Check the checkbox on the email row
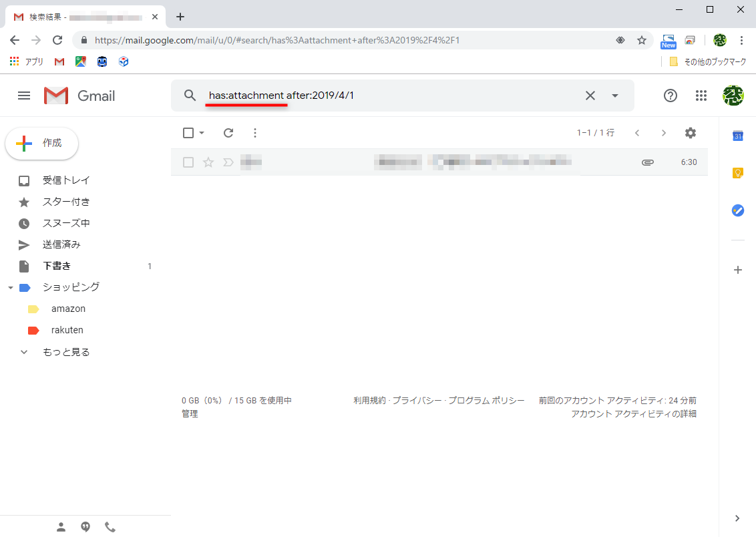This screenshot has width=756, height=537. pyautogui.click(x=188, y=162)
